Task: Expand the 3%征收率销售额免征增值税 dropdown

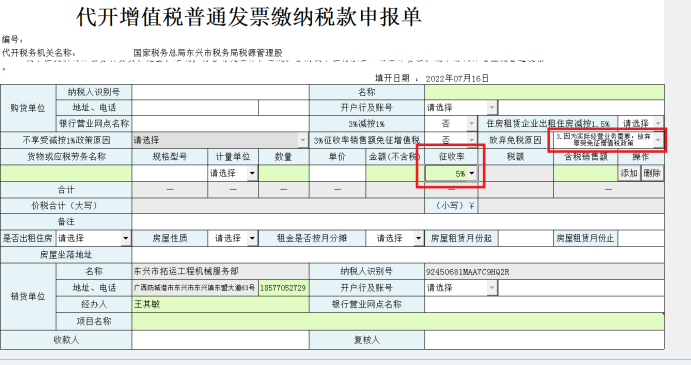Action: (x=451, y=140)
